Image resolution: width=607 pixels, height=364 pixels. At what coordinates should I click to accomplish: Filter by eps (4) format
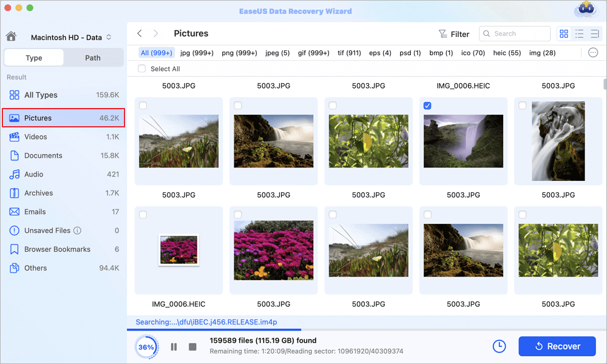(x=380, y=53)
